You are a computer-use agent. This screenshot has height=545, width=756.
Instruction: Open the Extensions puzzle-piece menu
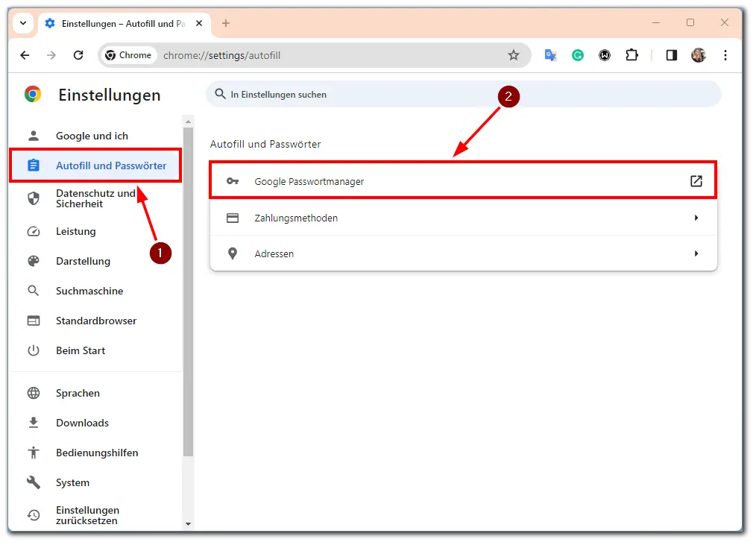coord(631,55)
